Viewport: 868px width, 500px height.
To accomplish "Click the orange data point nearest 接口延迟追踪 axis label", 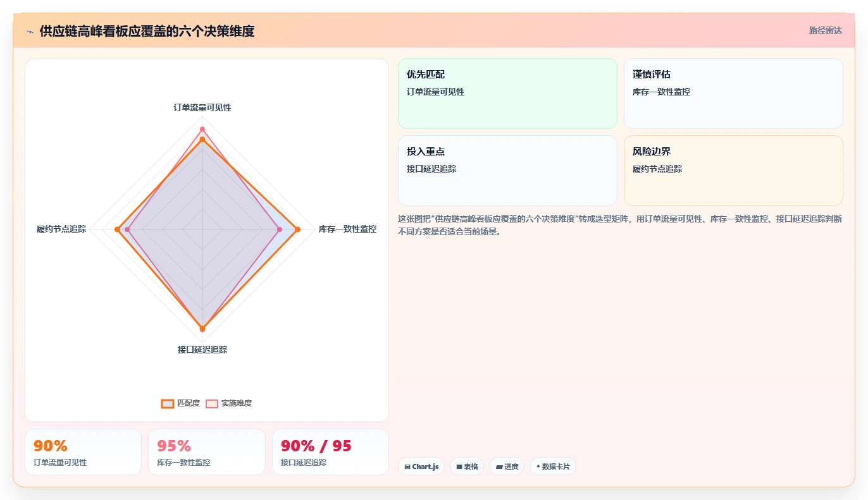I will tap(202, 329).
